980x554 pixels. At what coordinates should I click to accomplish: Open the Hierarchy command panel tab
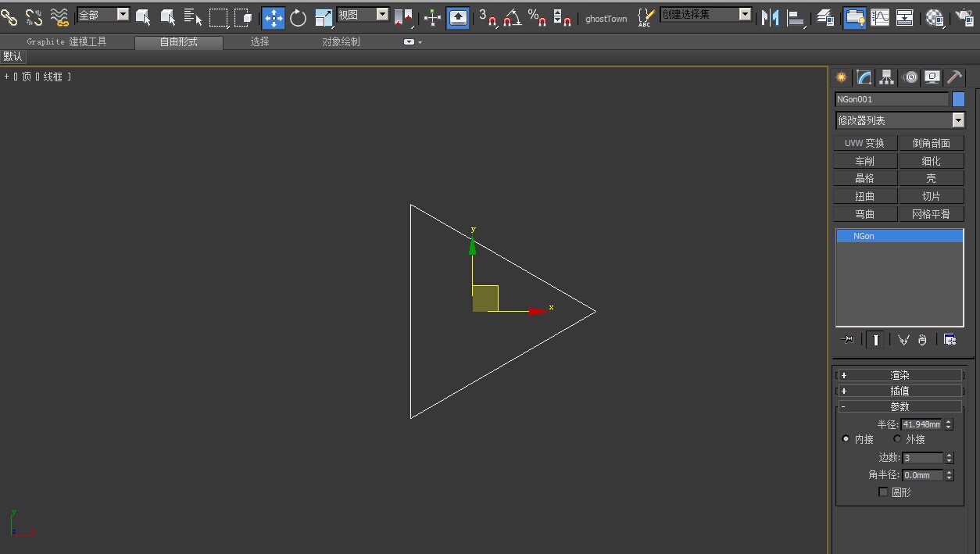pyautogui.click(x=886, y=77)
